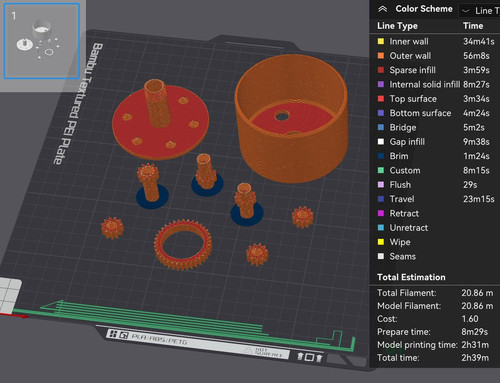Collapse the Color Scheme panel chevron
500x383 pixels.
coord(383,9)
